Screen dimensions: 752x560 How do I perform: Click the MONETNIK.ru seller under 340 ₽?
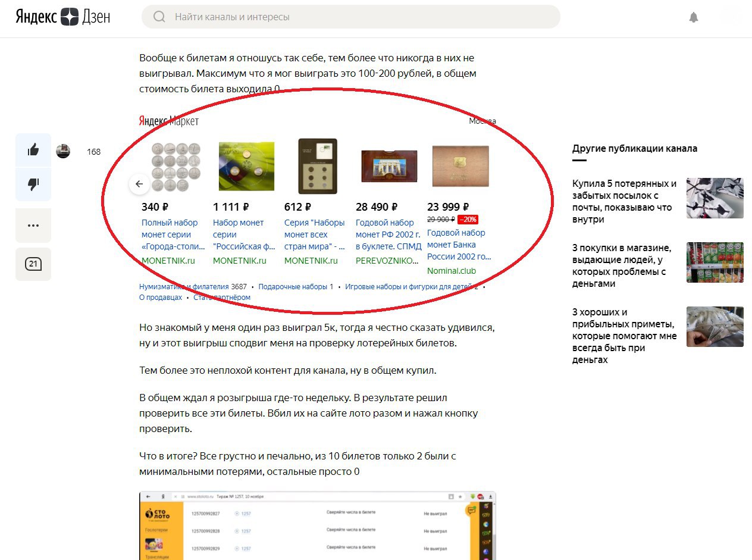point(168,261)
